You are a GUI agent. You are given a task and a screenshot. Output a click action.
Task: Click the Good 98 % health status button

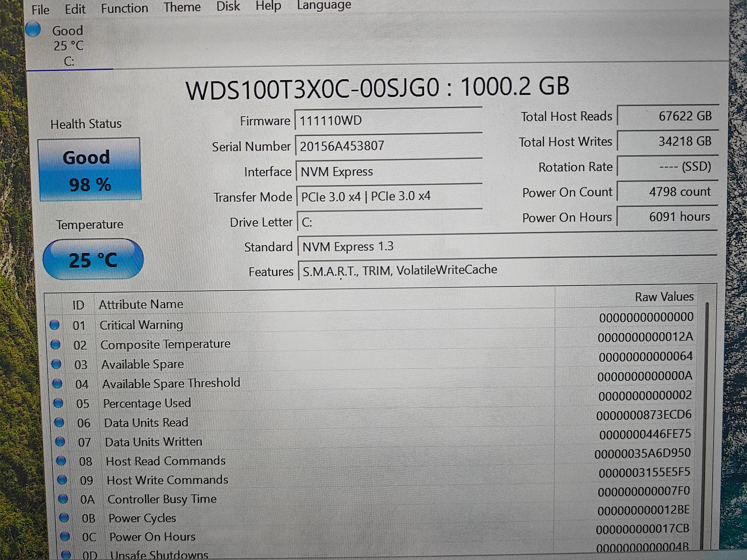(x=89, y=170)
